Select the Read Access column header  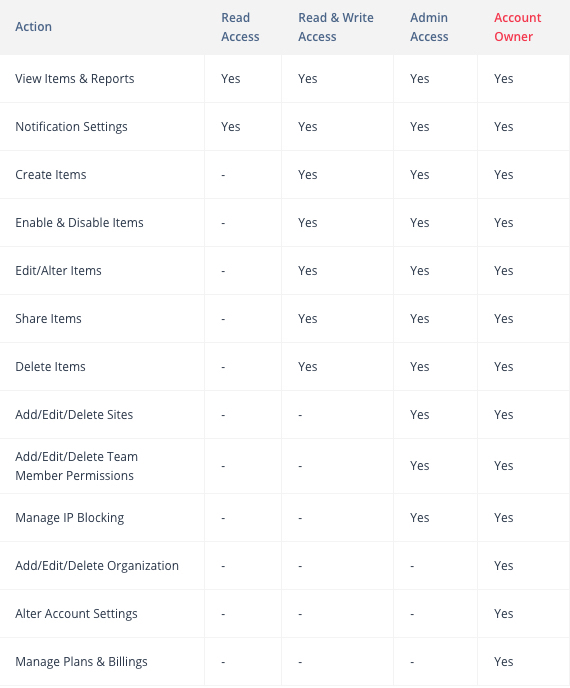click(240, 27)
